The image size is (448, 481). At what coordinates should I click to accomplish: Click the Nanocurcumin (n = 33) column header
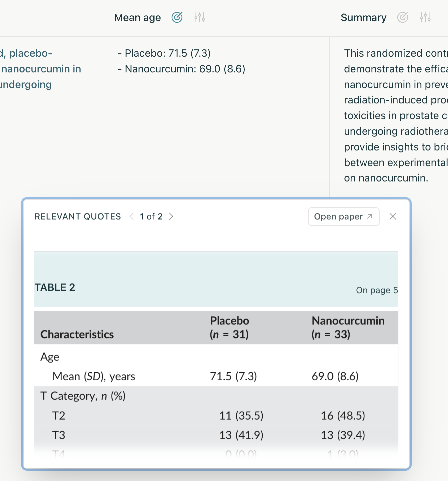348,327
